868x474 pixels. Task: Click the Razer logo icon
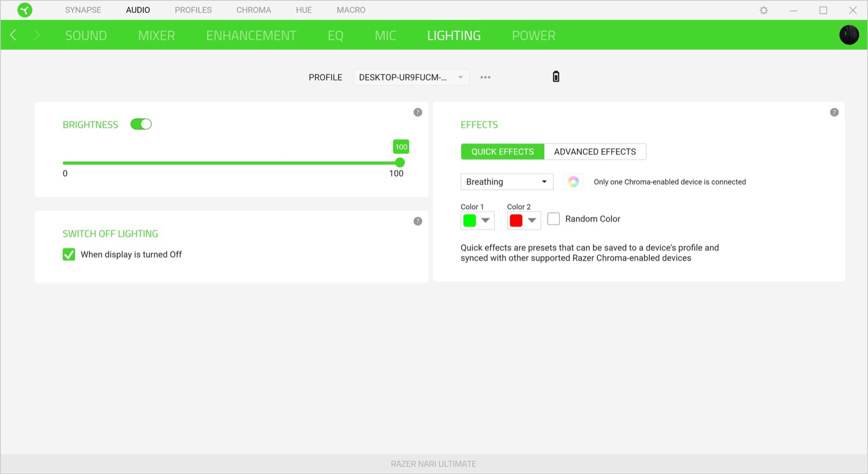[x=25, y=10]
